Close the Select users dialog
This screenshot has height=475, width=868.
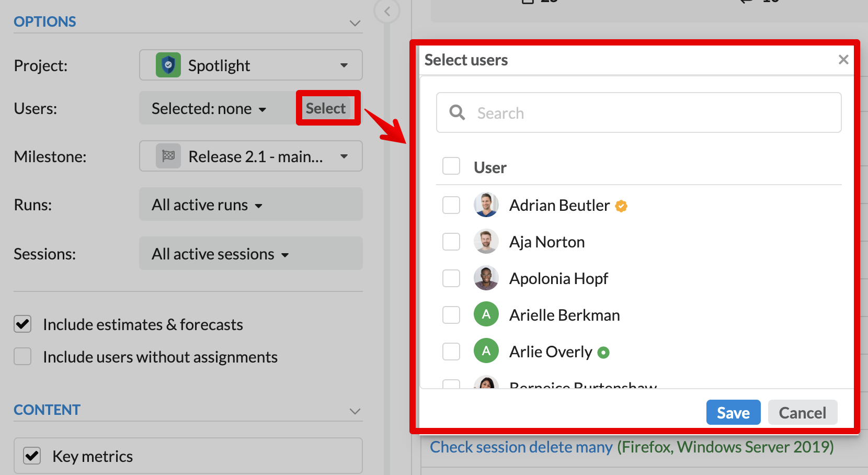coord(843,60)
